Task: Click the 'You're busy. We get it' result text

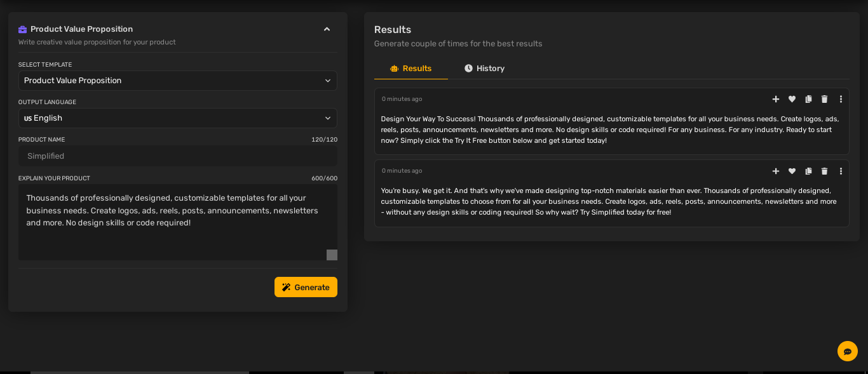Action: coord(609,201)
